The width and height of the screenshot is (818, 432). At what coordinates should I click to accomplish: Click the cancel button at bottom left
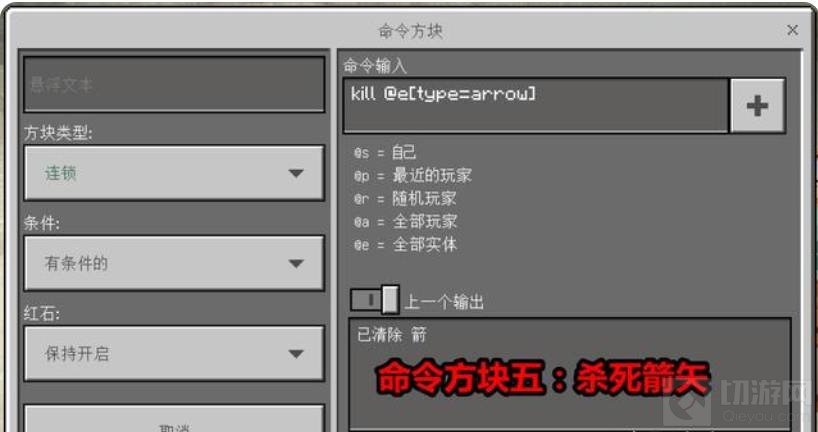coord(174,419)
